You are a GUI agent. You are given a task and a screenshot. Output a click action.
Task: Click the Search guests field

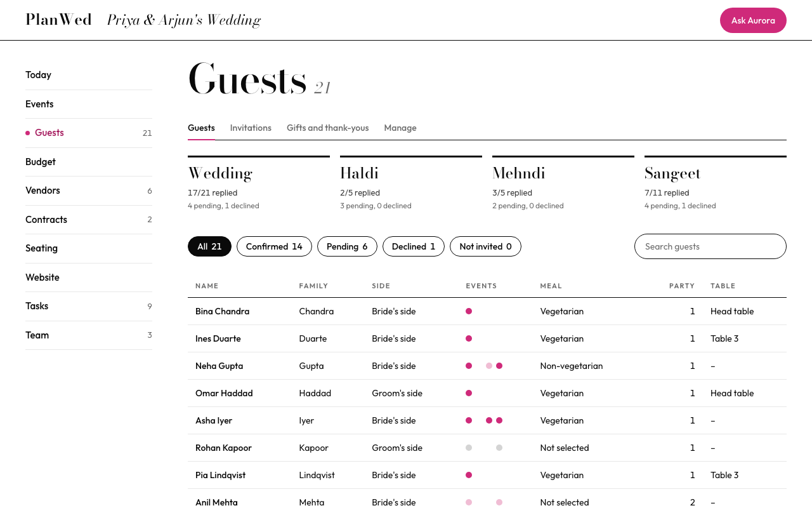point(710,246)
